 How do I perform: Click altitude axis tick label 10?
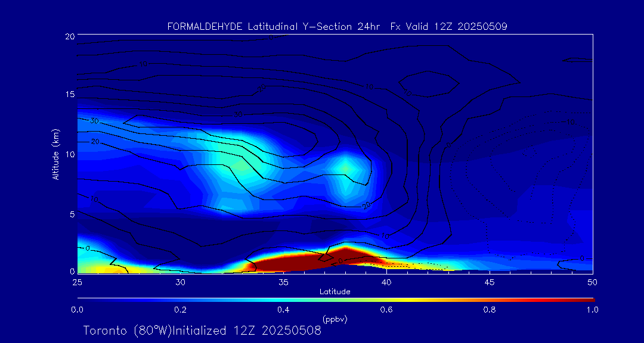click(x=69, y=154)
